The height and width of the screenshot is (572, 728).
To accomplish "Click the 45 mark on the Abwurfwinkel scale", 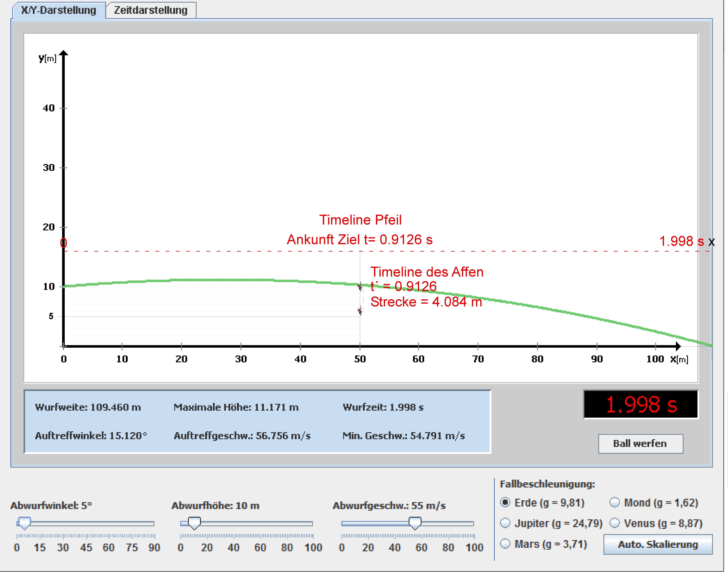I will [86, 548].
